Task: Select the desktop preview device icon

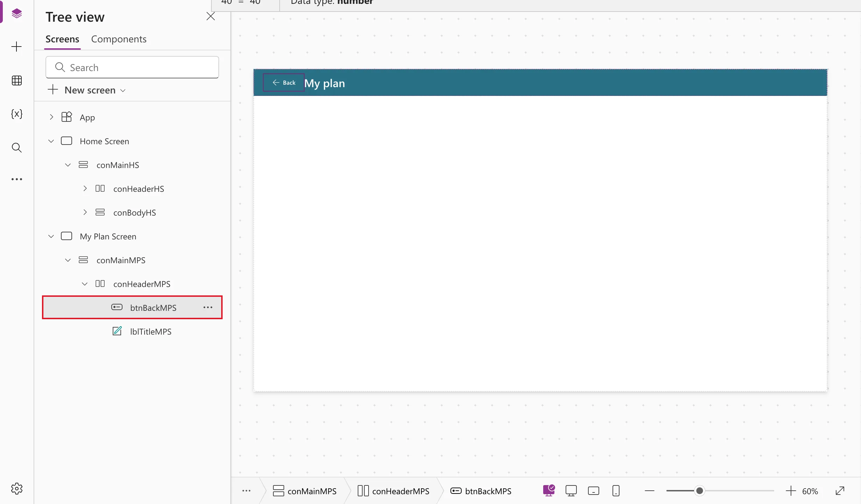Action: tap(571, 491)
